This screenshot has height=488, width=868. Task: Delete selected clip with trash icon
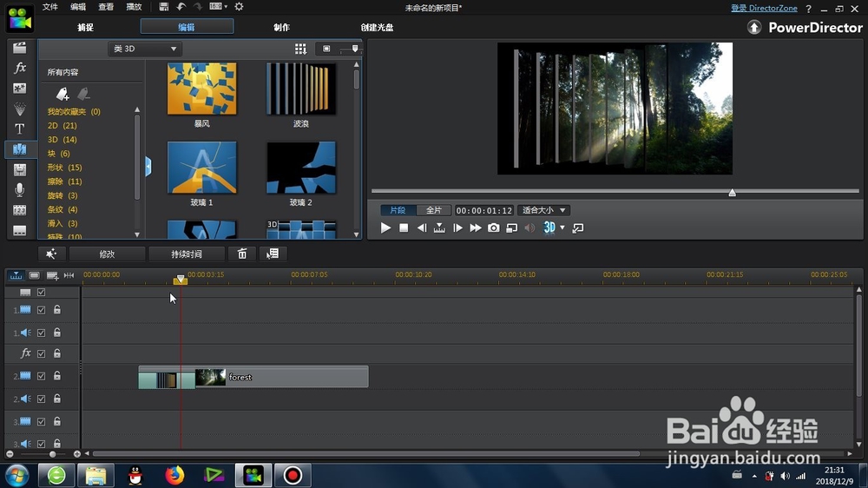pyautogui.click(x=242, y=254)
